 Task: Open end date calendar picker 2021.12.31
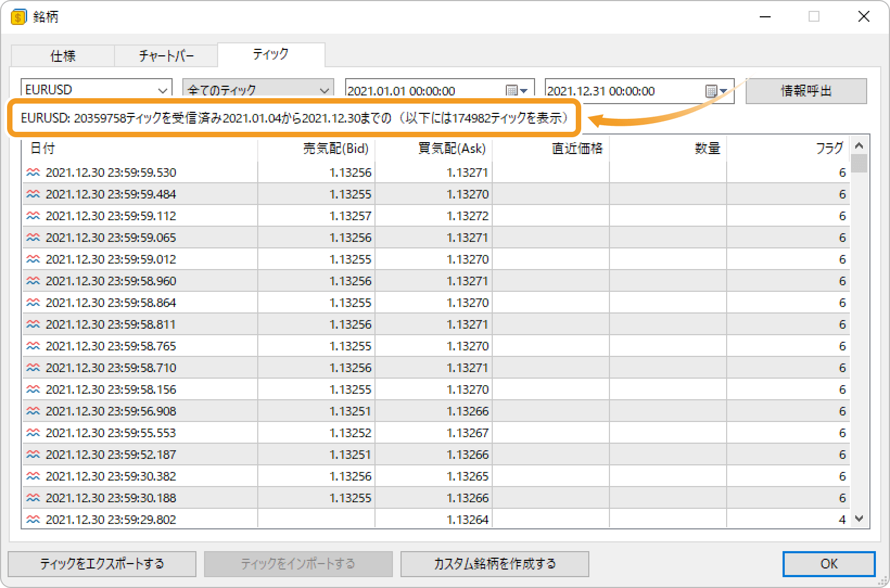tap(716, 91)
